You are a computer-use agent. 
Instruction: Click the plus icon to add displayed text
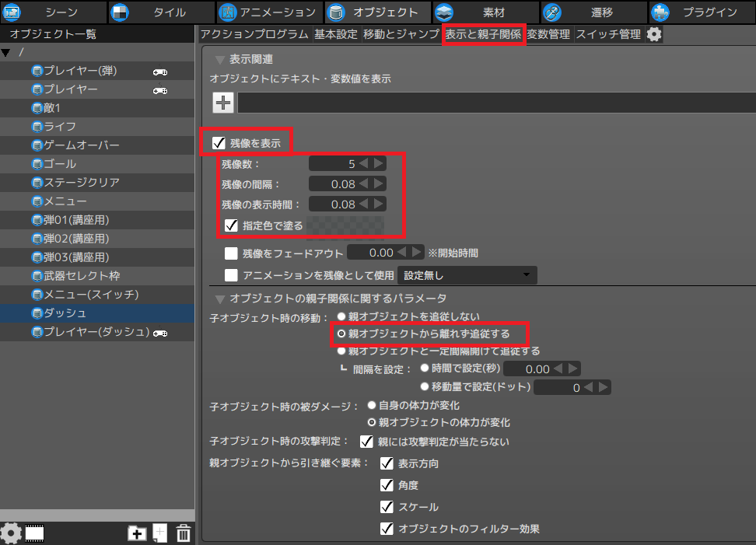[223, 102]
